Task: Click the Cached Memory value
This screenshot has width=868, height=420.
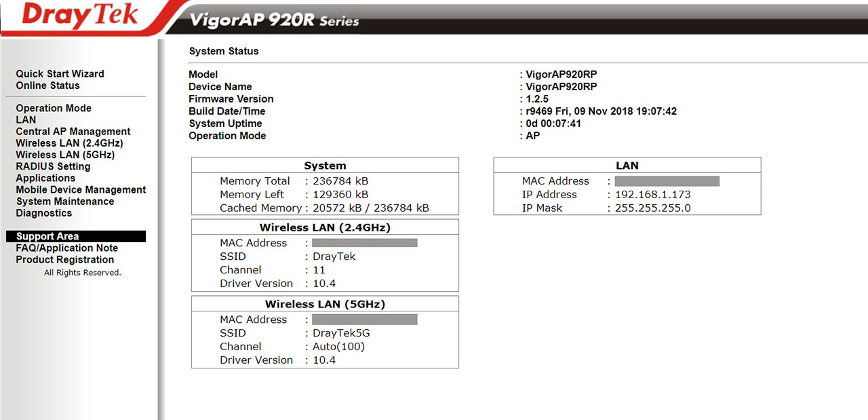Action: coord(371,208)
